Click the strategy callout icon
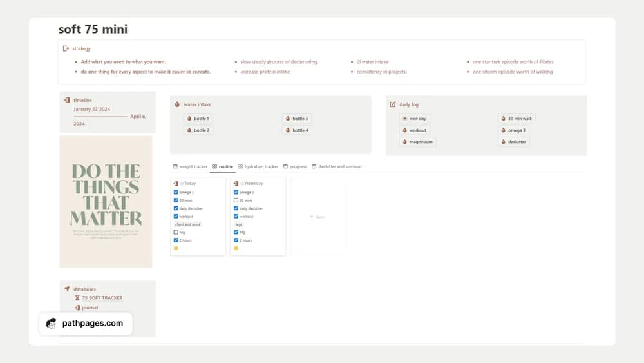The height and width of the screenshot is (363, 644). (x=66, y=48)
